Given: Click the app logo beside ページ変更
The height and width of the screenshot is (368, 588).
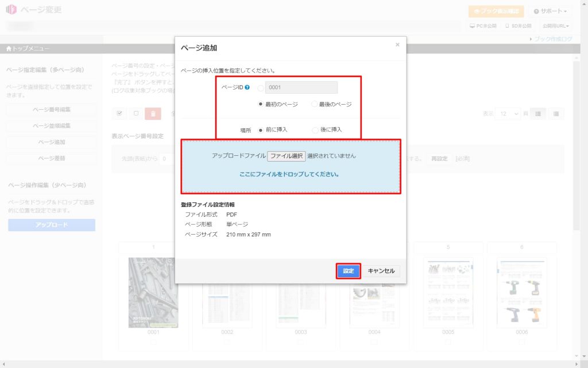Looking at the screenshot, I should coord(11,10).
